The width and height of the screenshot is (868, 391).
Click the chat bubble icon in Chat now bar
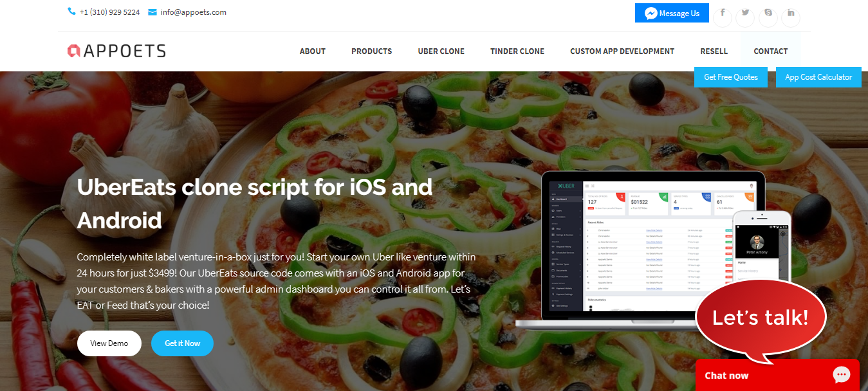tap(842, 375)
